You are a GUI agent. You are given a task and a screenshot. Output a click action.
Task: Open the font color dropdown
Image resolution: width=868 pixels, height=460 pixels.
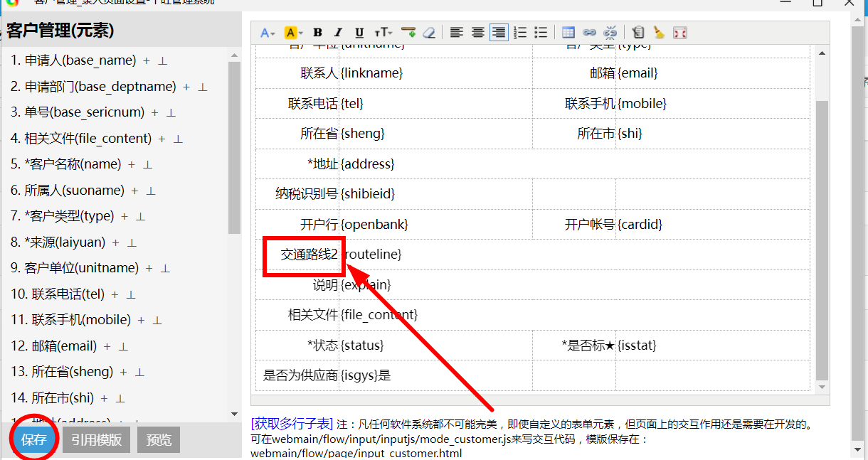coord(268,33)
